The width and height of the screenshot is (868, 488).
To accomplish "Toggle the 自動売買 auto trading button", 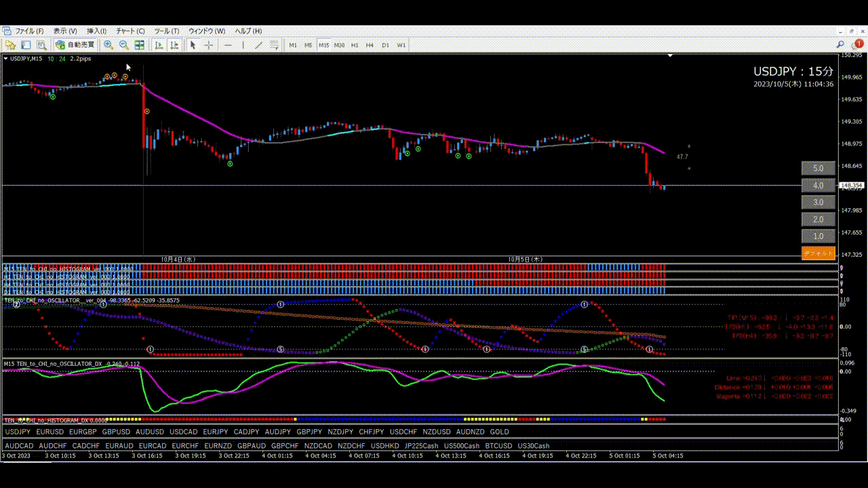I will pos(76,45).
